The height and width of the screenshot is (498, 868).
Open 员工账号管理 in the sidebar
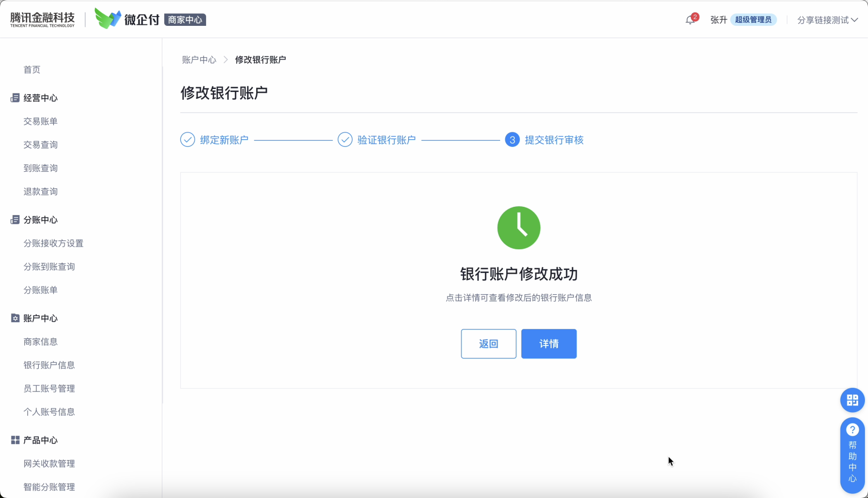[49, 388]
